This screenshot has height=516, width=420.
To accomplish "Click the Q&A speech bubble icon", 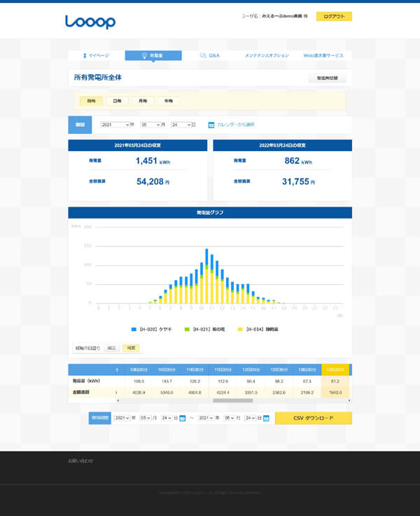I will pos(203,55).
